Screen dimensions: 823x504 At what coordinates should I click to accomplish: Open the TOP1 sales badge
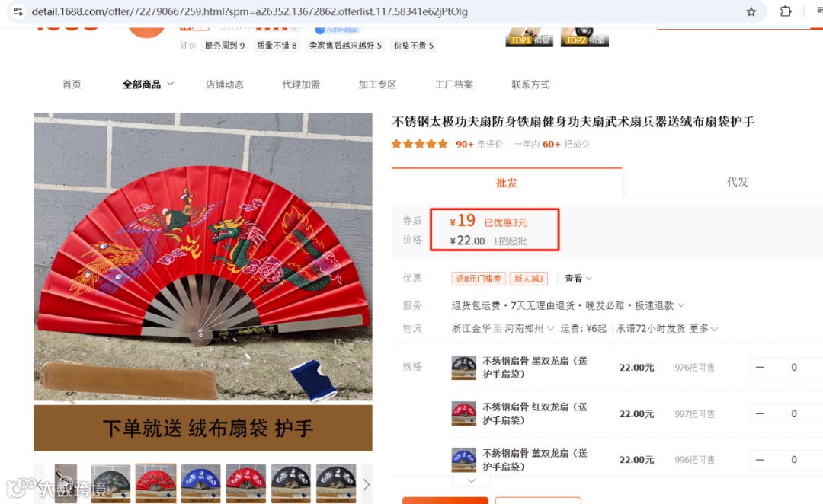click(529, 37)
